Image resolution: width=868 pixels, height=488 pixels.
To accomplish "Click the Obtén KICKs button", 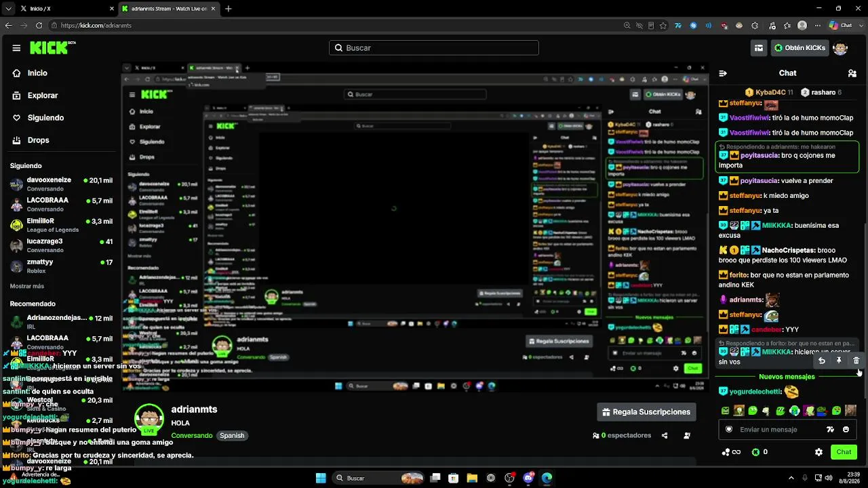I will 800,48.
